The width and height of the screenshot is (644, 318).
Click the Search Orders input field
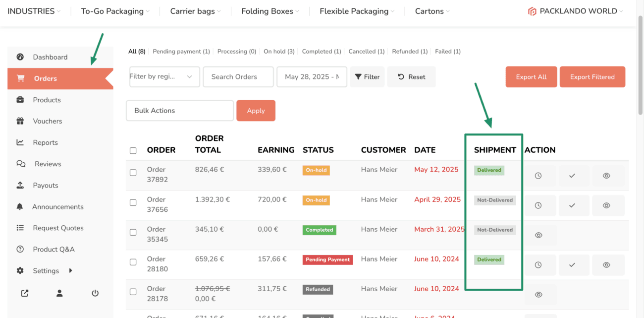(x=238, y=77)
